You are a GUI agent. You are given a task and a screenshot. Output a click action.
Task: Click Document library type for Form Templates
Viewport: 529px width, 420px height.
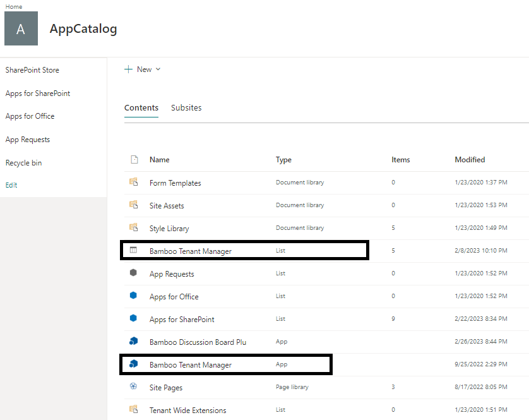tap(300, 183)
